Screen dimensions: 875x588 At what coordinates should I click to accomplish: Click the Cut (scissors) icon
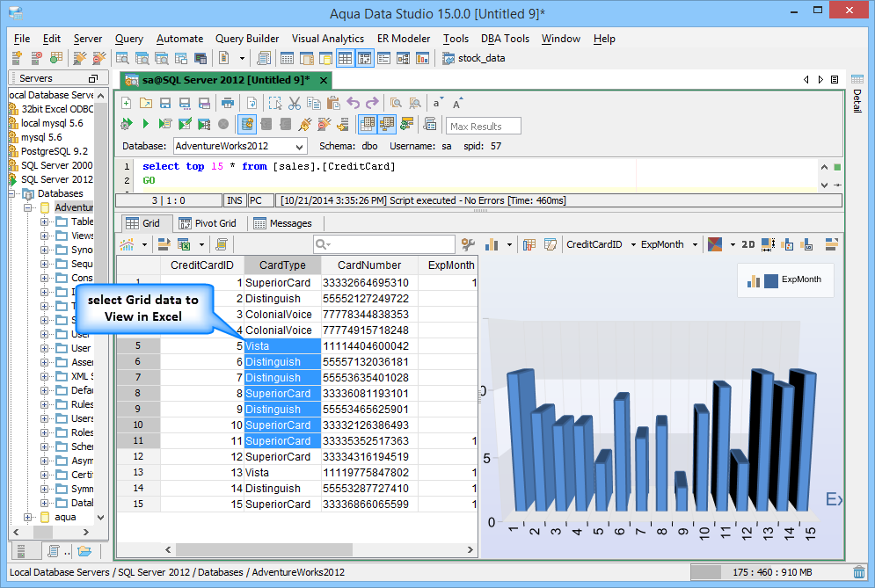click(295, 103)
